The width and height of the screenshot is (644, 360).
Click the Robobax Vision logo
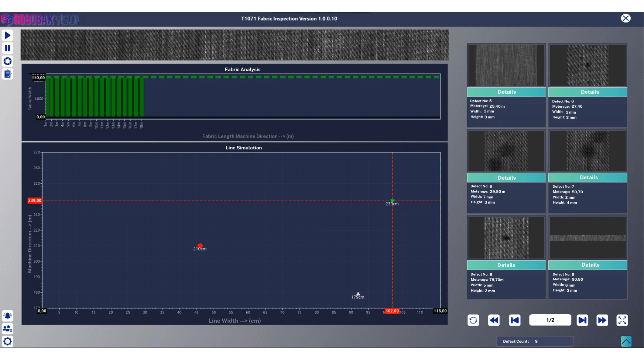[x=40, y=19]
